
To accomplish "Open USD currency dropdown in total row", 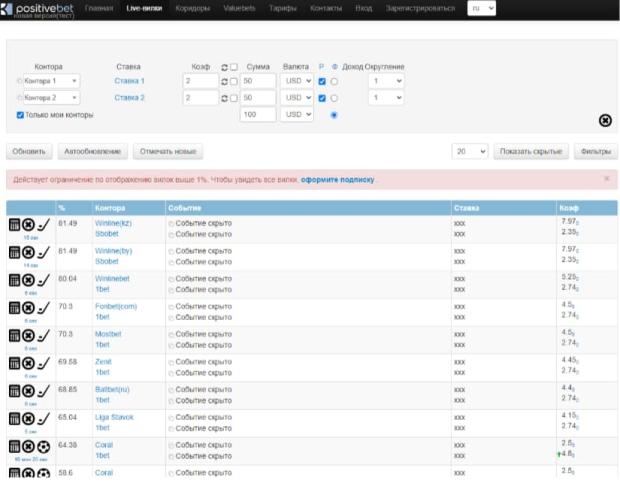I will point(297,114).
